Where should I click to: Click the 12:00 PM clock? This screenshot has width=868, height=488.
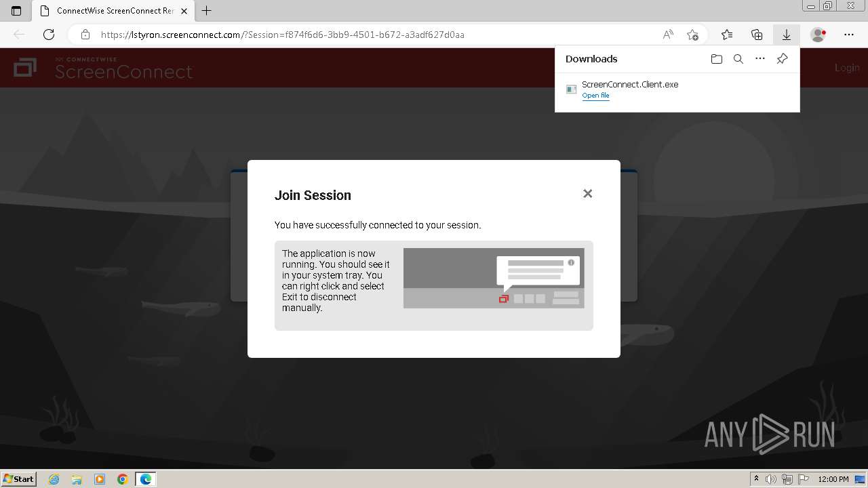click(x=833, y=479)
